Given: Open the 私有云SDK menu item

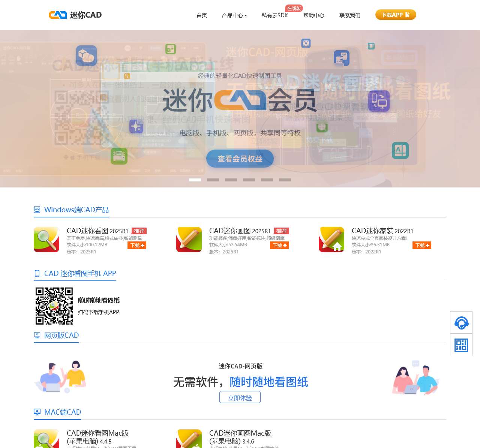Looking at the screenshot, I should [275, 15].
